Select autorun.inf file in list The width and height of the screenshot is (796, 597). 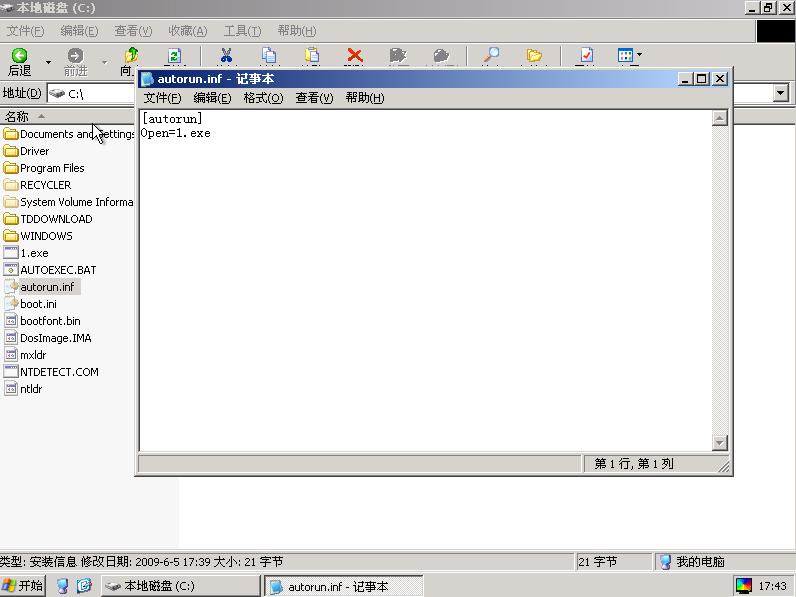pyautogui.click(x=40, y=287)
